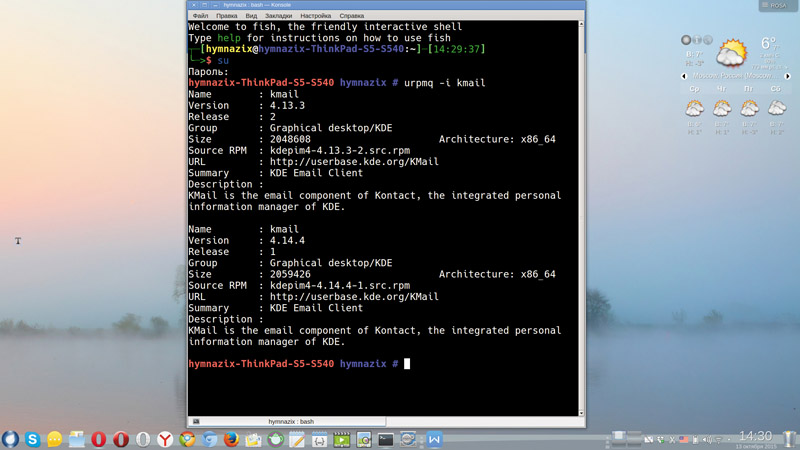This screenshot has height=450, width=800.
Task: Click the US flag keyboard layout indicator
Action: click(685, 439)
